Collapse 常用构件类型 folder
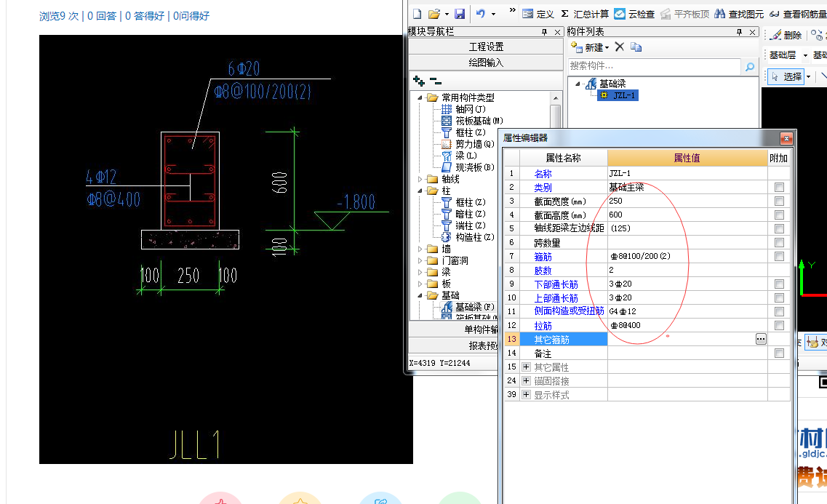Screen dimensions: 827x504 [x=420, y=97]
